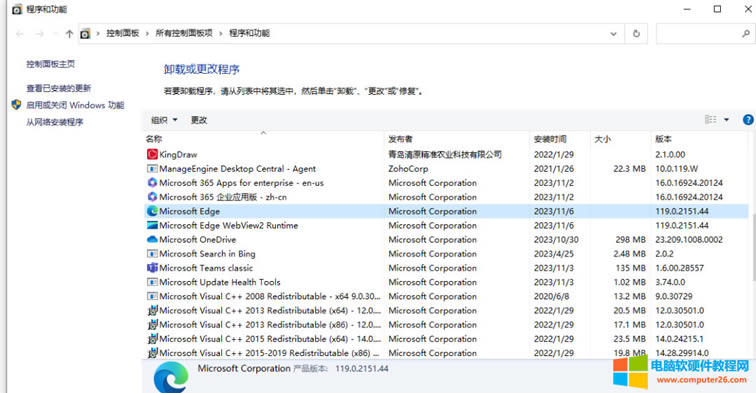Open 启用或关闭 Windows 功能 link
756x393 pixels.
click(x=75, y=105)
